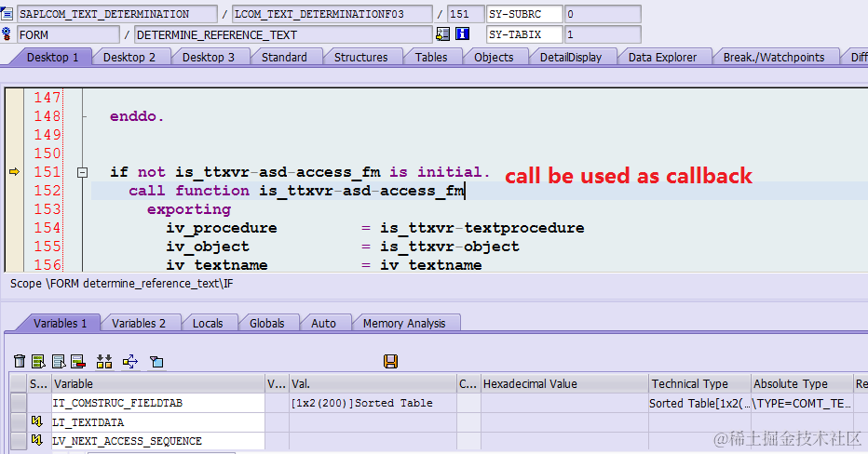Select the IT_COMSTRUC_FIELDTAB variable cell
Image resolution: width=868 pixels, height=454 pixels.
[157, 403]
